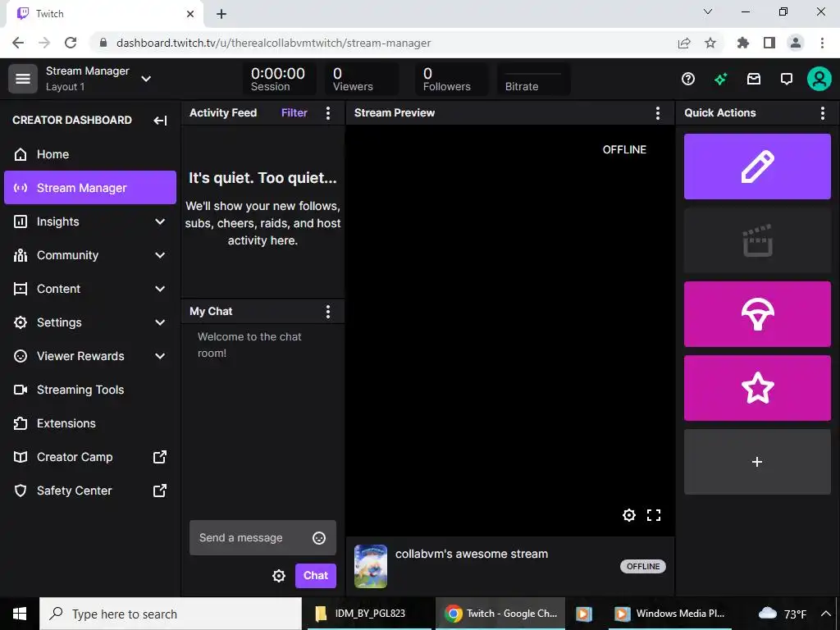Open the Help question mark icon
Viewport: 840px width, 630px height.
(x=688, y=80)
